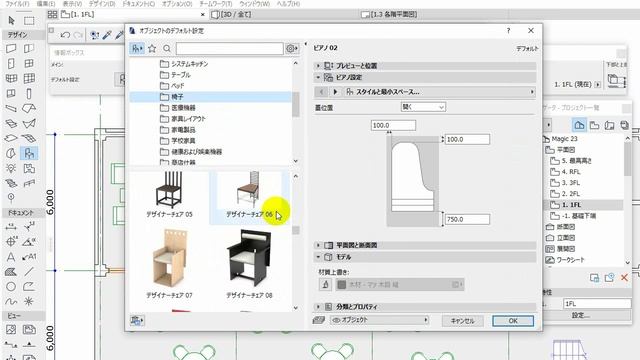Select the Lamp tool in toolbox

tap(11, 168)
